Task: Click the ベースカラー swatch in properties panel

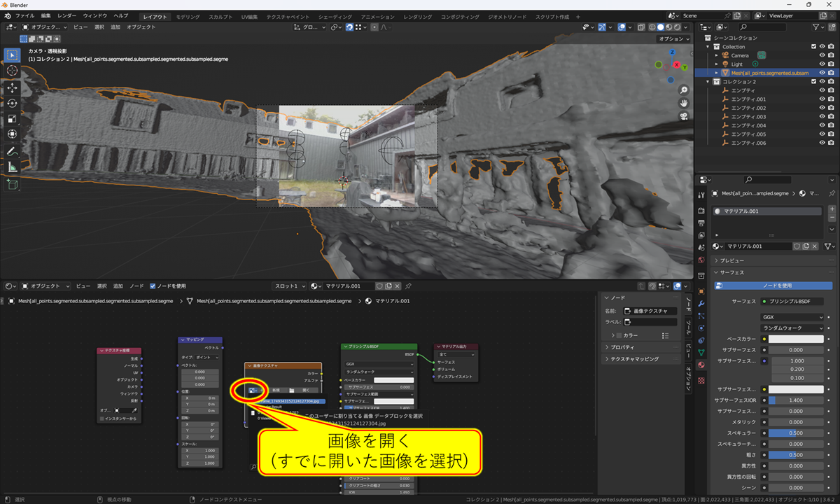Action: 797,339
